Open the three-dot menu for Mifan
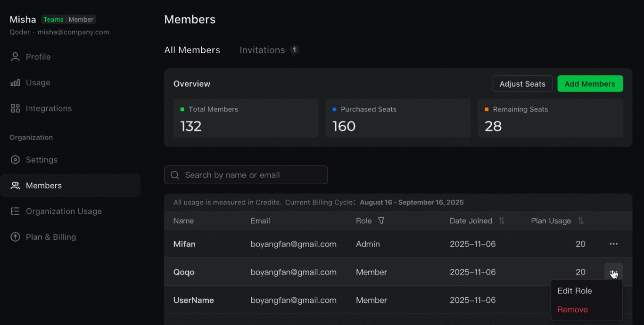This screenshot has height=325, width=644. click(x=613, y=244)
